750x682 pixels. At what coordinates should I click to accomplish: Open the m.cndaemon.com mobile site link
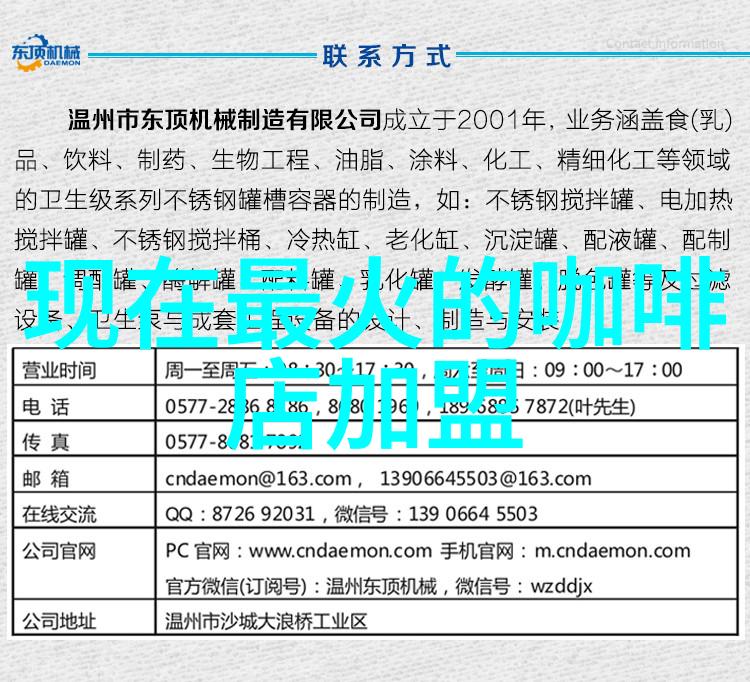[612, 551]
